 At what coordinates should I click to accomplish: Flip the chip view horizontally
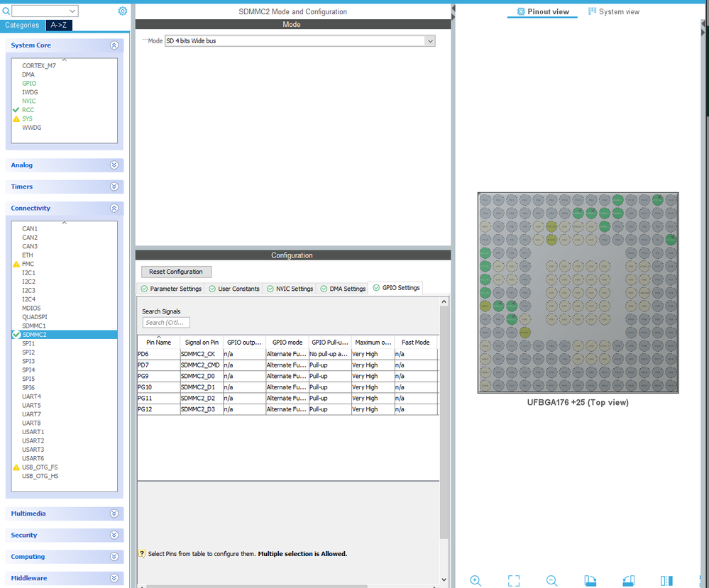tap(666, 580)
